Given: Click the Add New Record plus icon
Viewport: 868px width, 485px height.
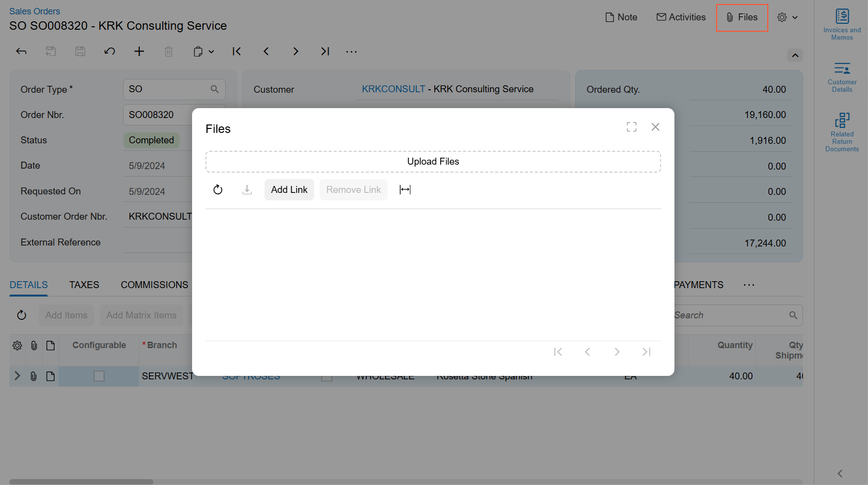Looking at the screenshot, I should coord(139,52).
